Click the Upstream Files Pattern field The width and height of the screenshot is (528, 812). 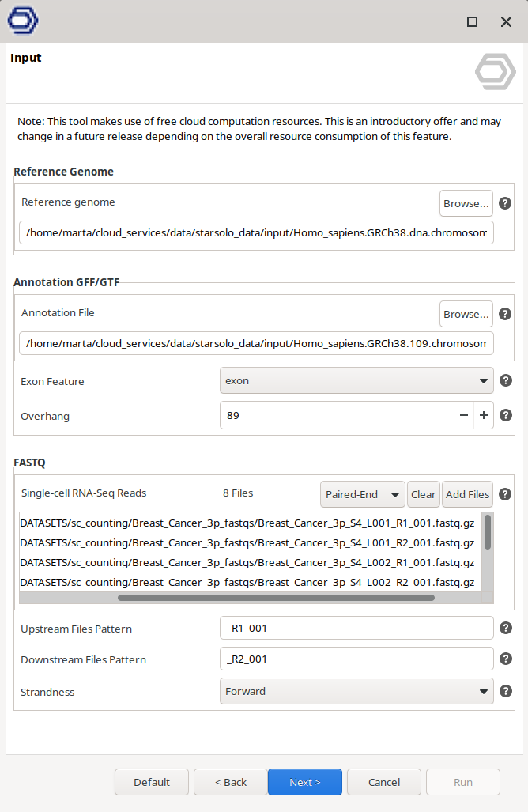pyautogui.click(x=356, y=629)
